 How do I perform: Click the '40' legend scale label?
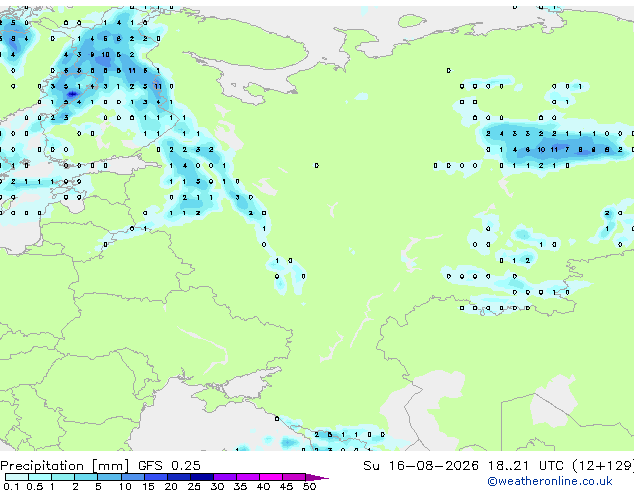click(264, 486)
